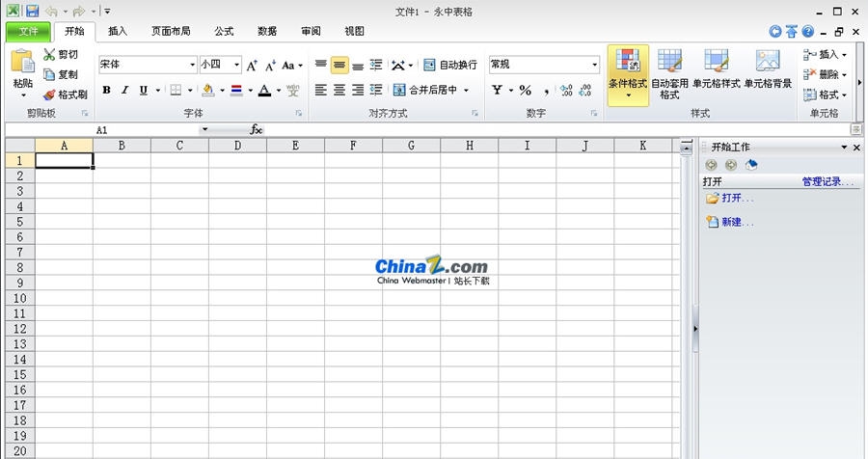Select column C header

pos(179,146)
